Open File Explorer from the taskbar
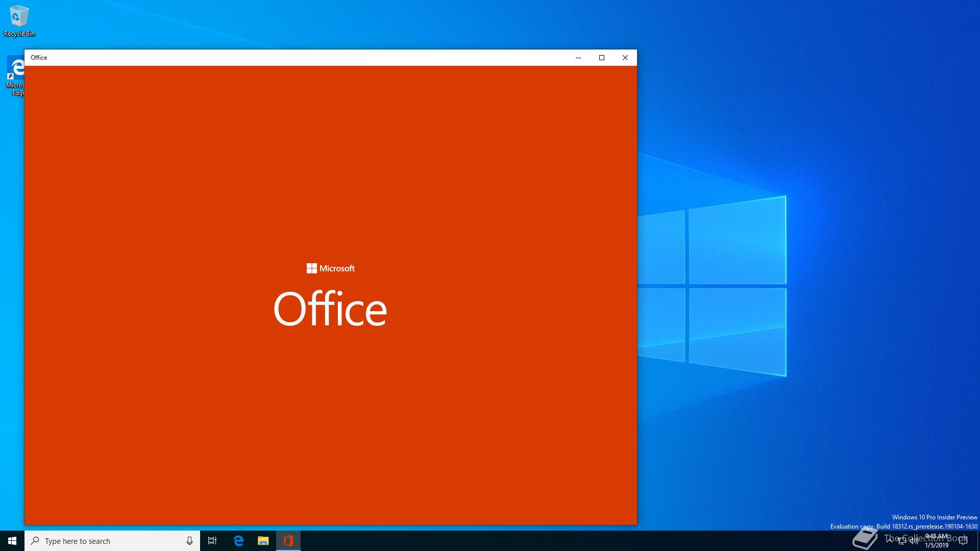The width and height of the screenshot is (980, 551). [x=263, y=541]
